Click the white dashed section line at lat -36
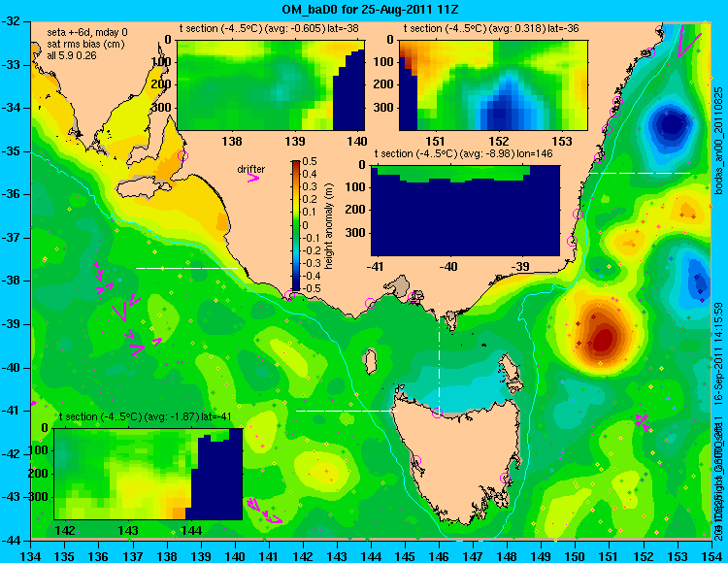Screen dimensions: 728x563 coord(640,173)
